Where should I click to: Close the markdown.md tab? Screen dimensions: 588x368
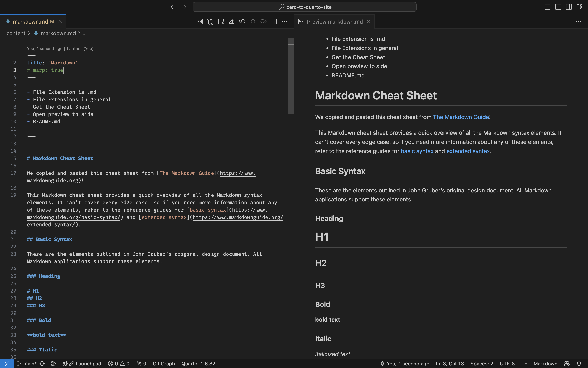(60, 22)
